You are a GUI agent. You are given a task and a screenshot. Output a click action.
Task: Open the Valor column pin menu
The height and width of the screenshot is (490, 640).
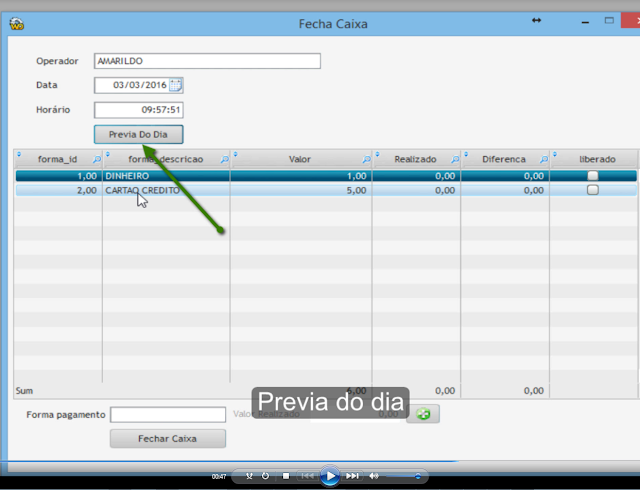coord(236,154)
